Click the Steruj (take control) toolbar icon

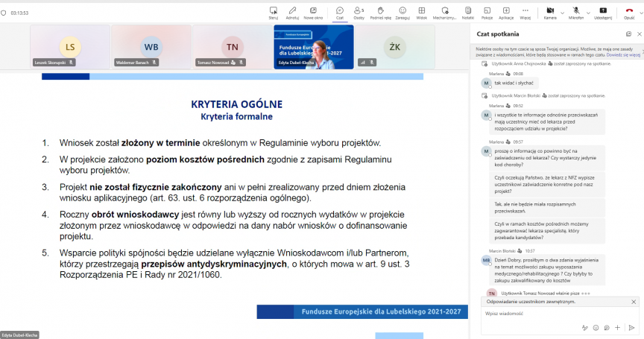[x=273, y=13]
